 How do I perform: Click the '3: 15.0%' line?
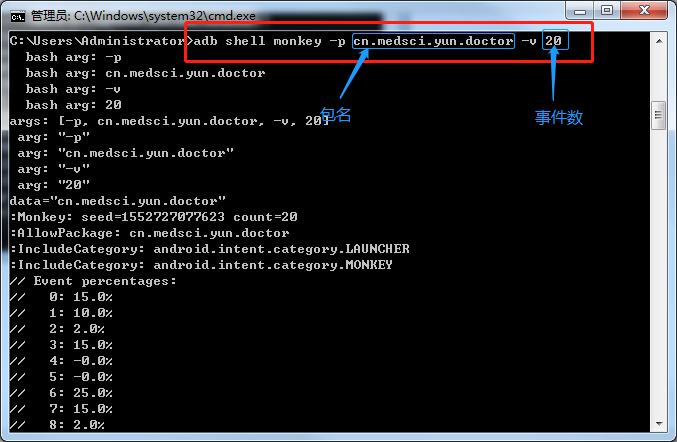click(x=61, y=344)
